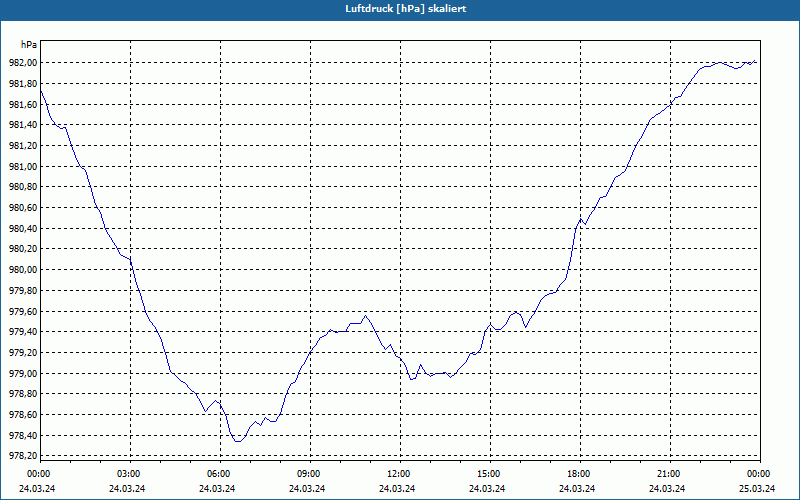The height and width of the screenshot is (500, 800).
Task: Click the 980,20 y-axis label
Action: [x=23, y=249]
